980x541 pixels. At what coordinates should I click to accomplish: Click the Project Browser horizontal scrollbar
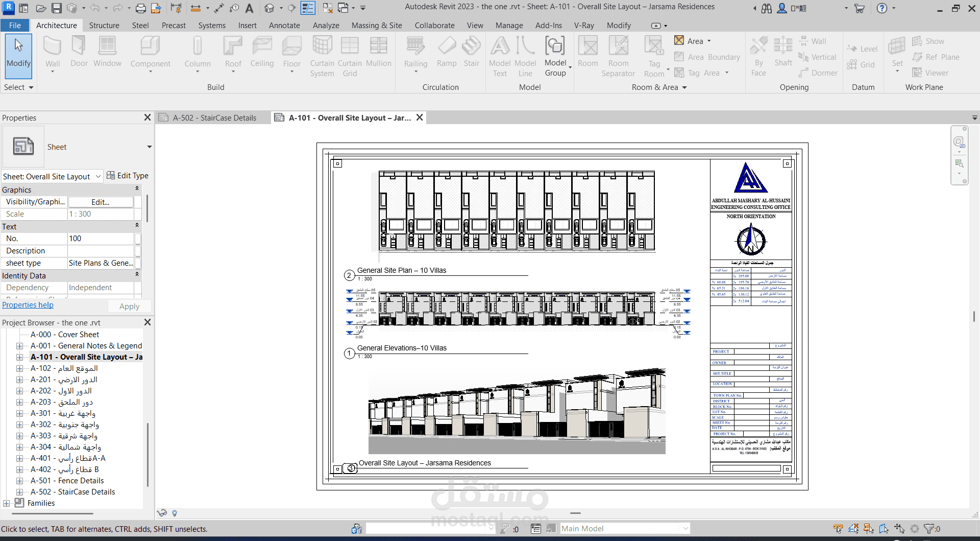(x=53, y=513)
